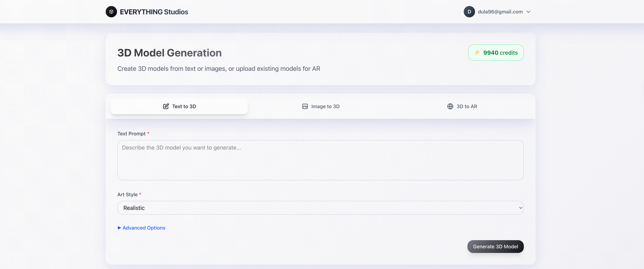The image size is (644, 269).
Task: Click the Art Style dropdown chevron arrow
Action: pos(520,208)
